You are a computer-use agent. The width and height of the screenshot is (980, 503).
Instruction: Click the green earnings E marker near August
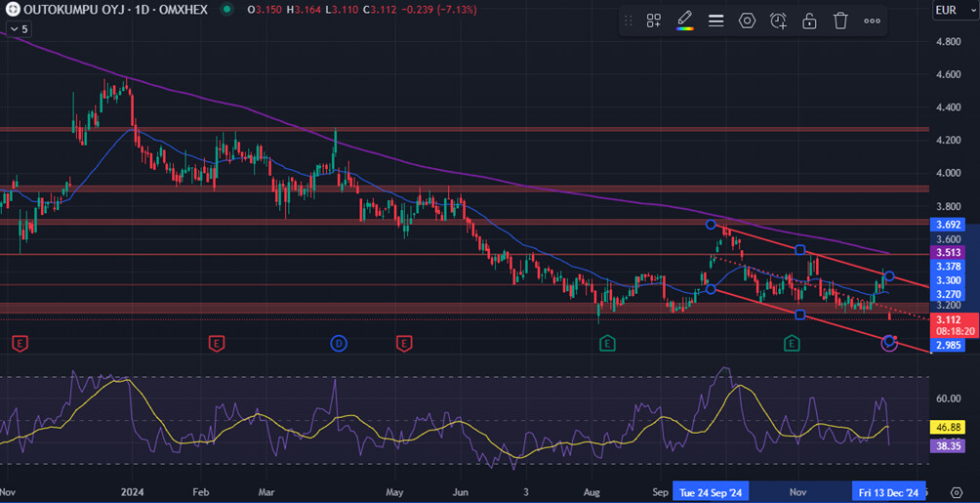[x=607, y=343]
